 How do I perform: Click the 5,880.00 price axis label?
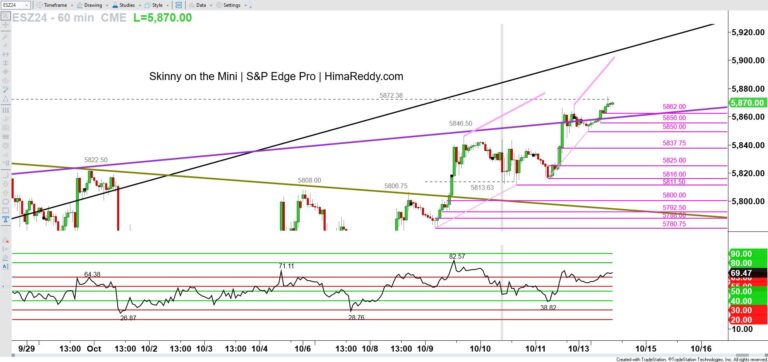[x=748, y=89]
